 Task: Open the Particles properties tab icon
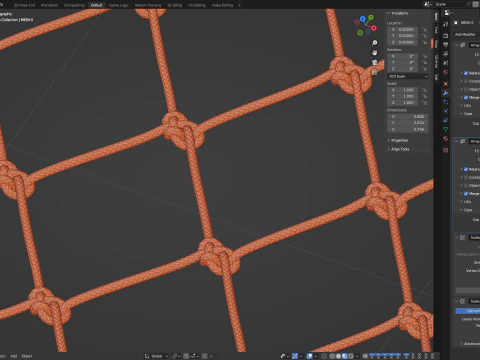pos(446,102)
